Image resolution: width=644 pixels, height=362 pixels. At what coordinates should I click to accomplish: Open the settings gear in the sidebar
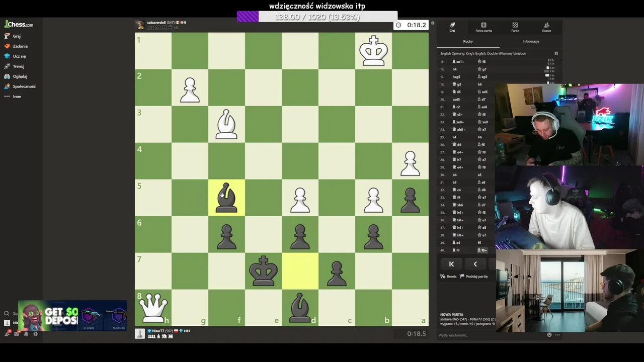36,334
